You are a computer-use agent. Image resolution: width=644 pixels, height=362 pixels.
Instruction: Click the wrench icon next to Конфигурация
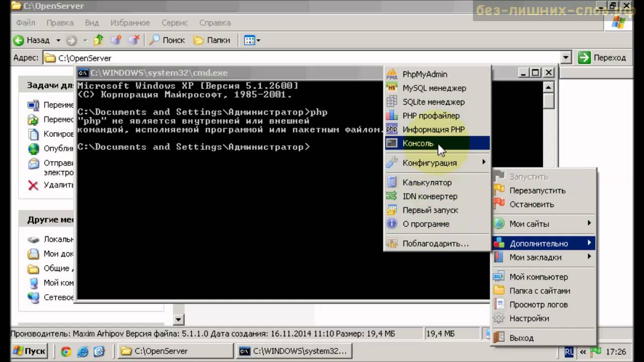[x=392, y=162]
